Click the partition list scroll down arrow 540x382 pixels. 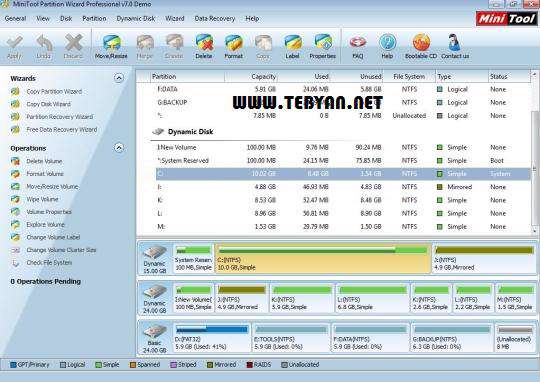[x=534, y=231]
